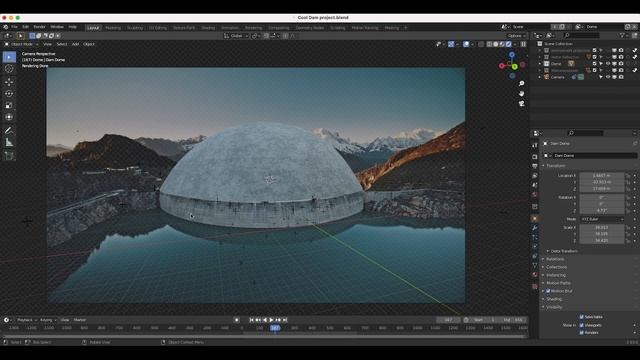Screen dimensions: 640x360
Task: Hide the Camera with its eye icon
Action: coord(608,77)
